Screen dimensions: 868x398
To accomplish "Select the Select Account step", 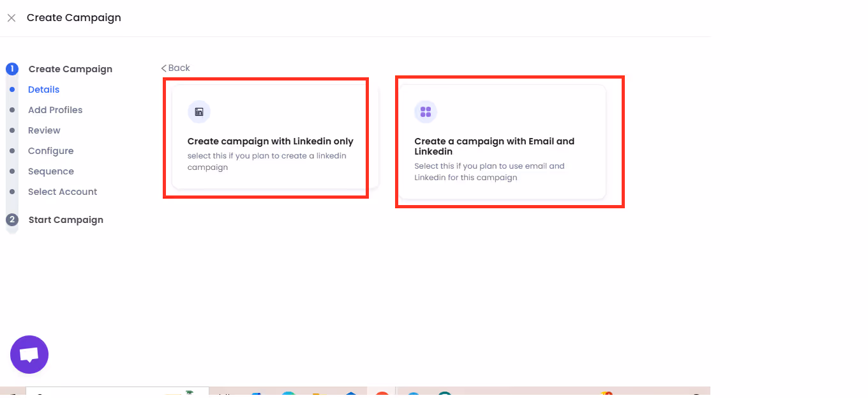I will tap(62, 192).
